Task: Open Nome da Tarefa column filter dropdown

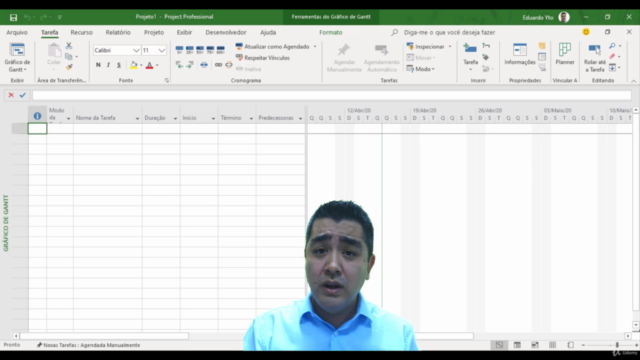Action: click(x=137, y=118)
